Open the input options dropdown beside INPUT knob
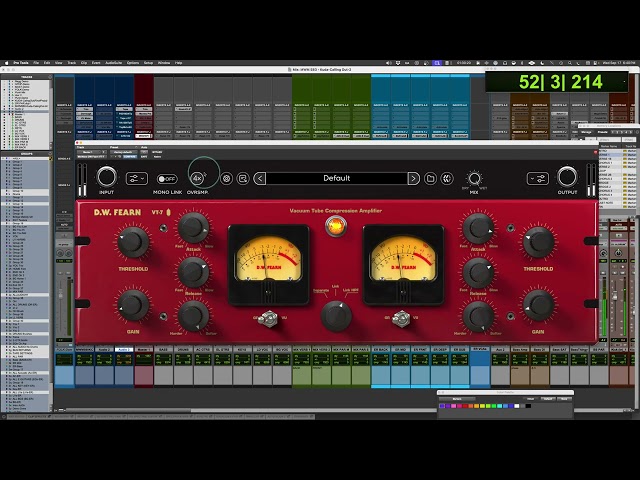The image size is (640, 480). click(136, 178)
